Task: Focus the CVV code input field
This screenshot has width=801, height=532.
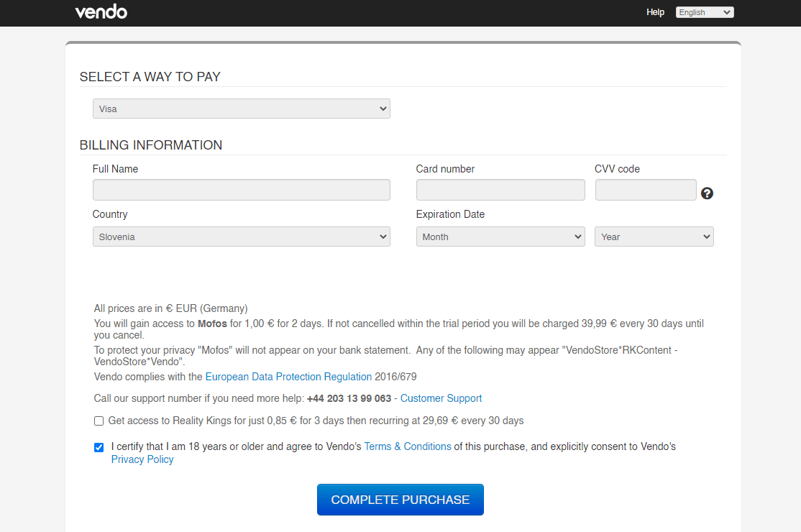Action: click(x=646, y=190)
